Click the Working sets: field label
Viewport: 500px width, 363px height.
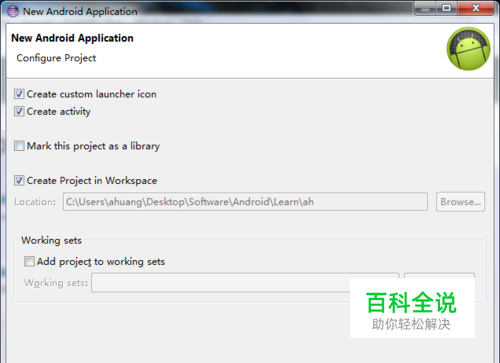pos(56,283)
